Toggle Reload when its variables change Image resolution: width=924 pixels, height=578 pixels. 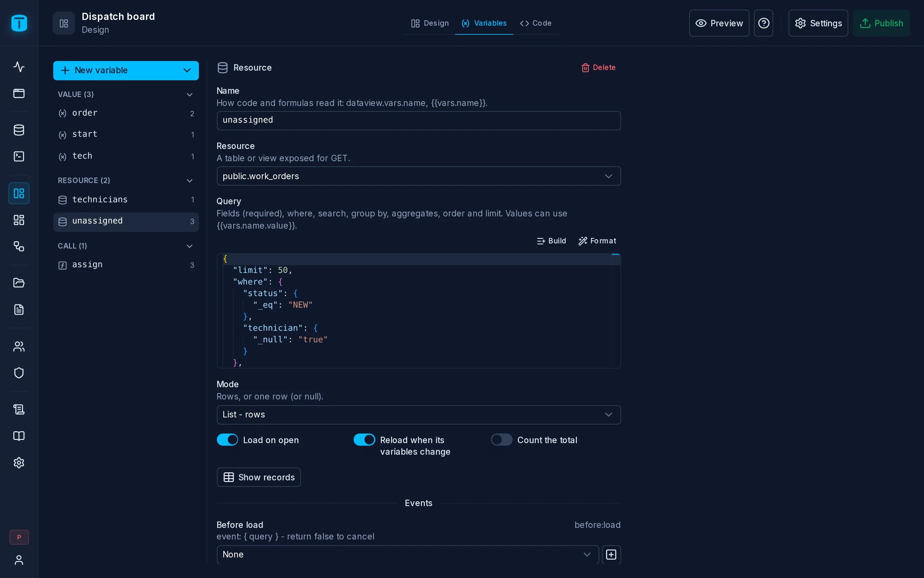coord(364,440)
